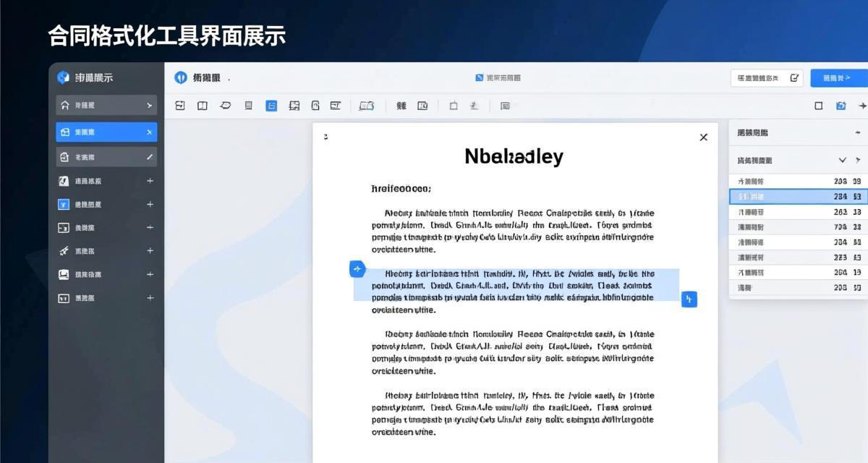The height and width of the screenshot is (463, 868).
Task: Click the blue camera-like icon at the toolbar's right
Action: [x=841, y=106]
